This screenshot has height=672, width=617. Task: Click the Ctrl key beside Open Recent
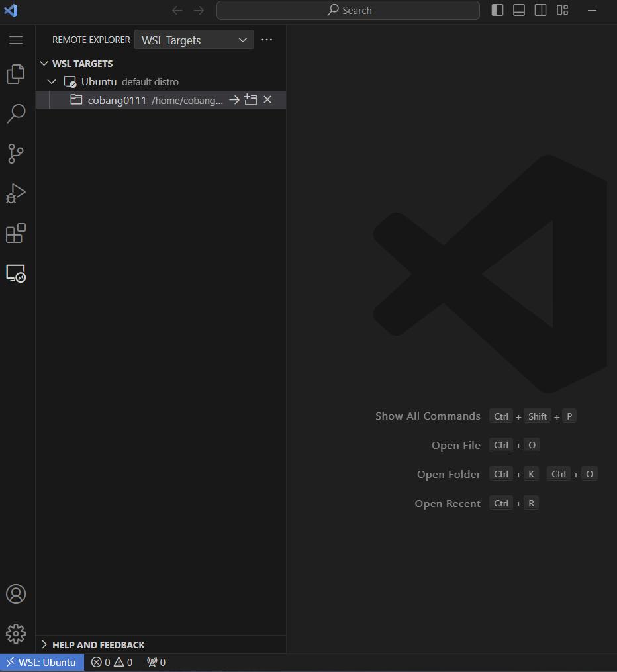point(501,503)
